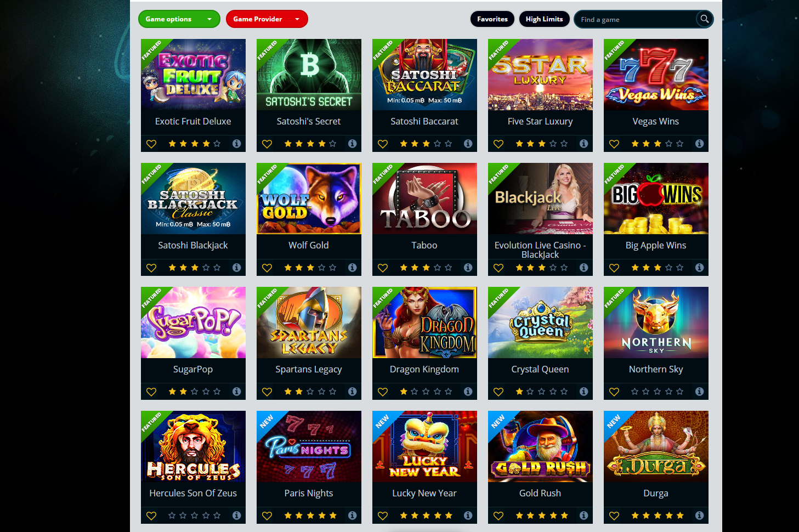The image size is (799, 532).
Task: Click the Find a game field
Action: coord(636,19)
